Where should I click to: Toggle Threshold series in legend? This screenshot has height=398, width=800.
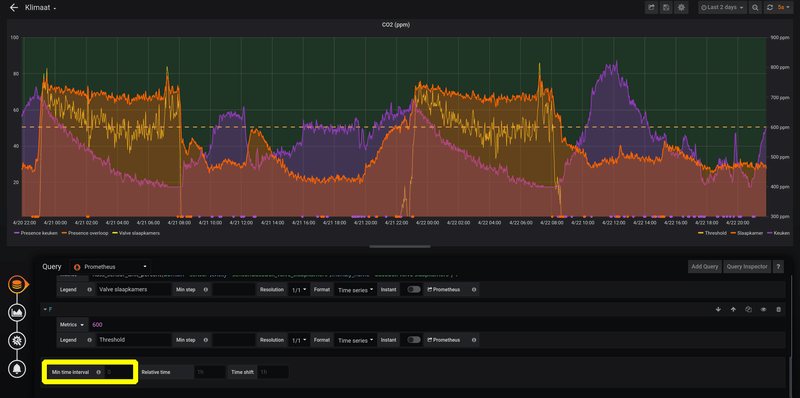[715, 233]
